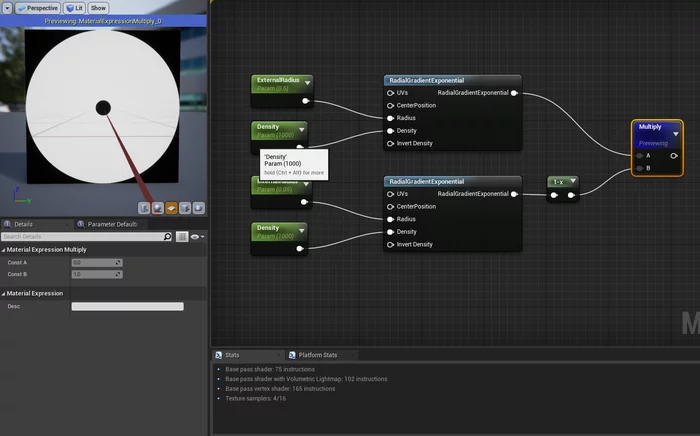Screen dimensions: 700x436
Task: Click the ExternalRadius output pin
Action: 306,101
